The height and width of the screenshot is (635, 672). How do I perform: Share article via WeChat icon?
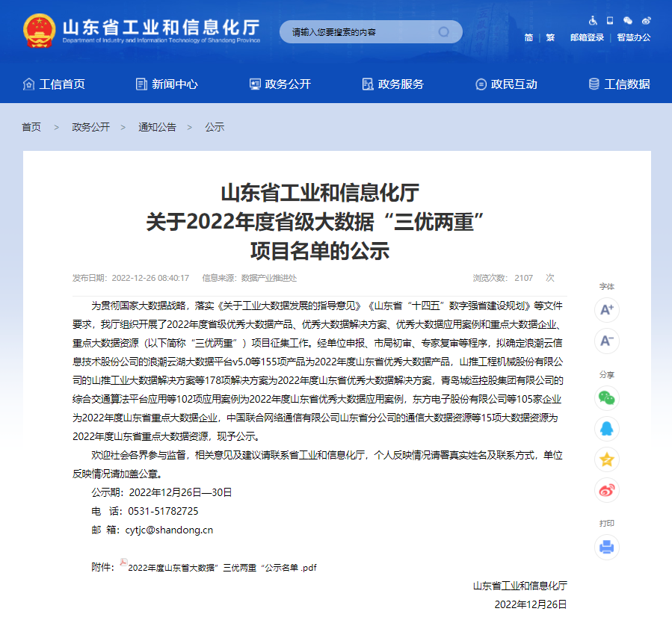pyautogui.click(x=607, y=398)
